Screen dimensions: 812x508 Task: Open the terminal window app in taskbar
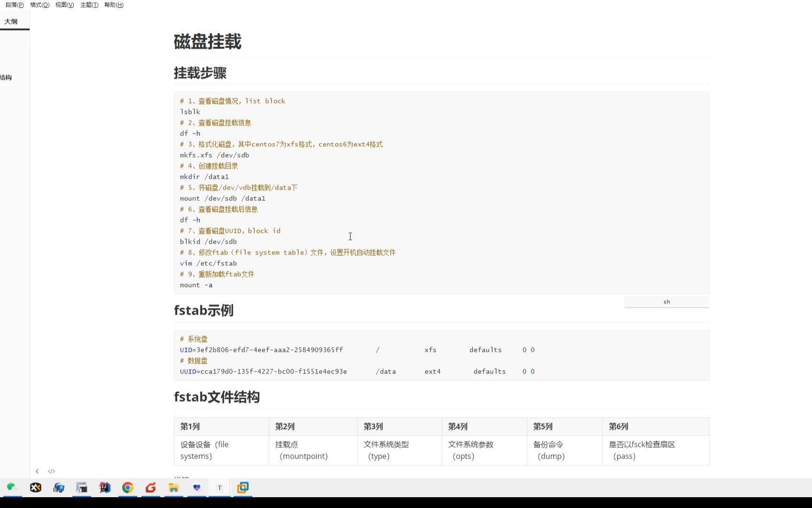(x=82, y=488)
